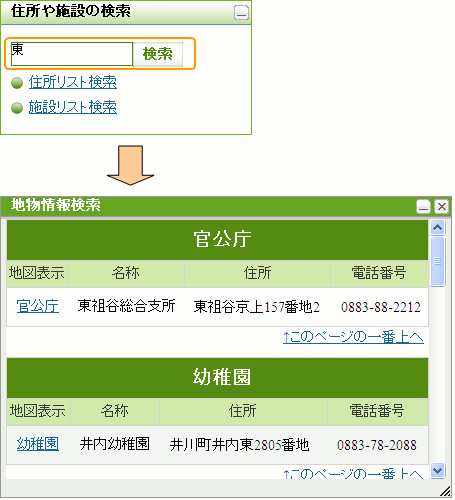Close the 地物情報検索 window
Image resolution: width=455 pixels, height=500 pixels.
click(442, 207)
